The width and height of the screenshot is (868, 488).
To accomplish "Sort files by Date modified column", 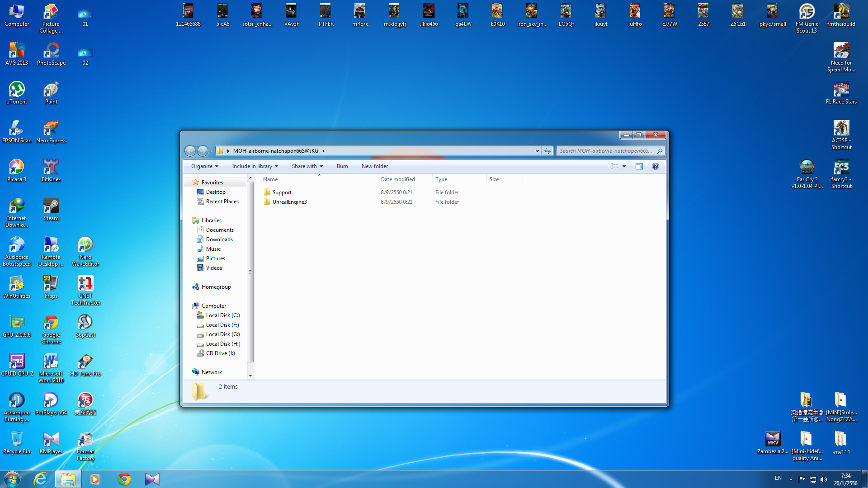I will pos(398,179).
